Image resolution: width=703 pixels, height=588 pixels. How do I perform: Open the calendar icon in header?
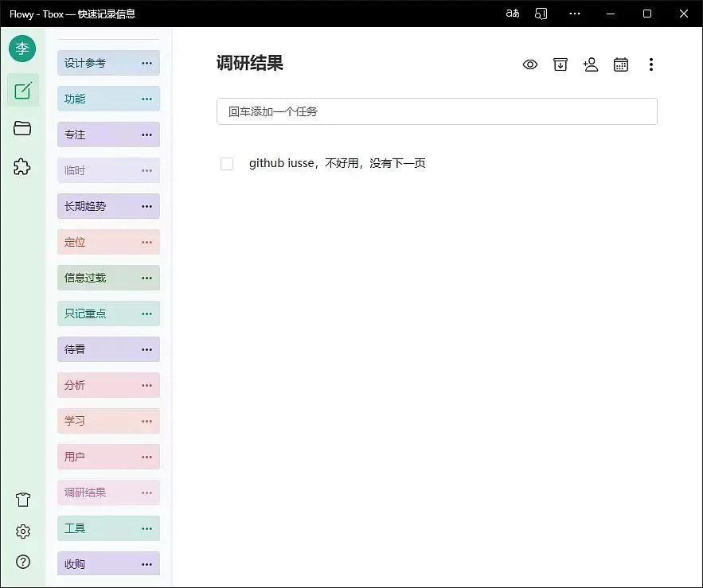pos(621,65)
